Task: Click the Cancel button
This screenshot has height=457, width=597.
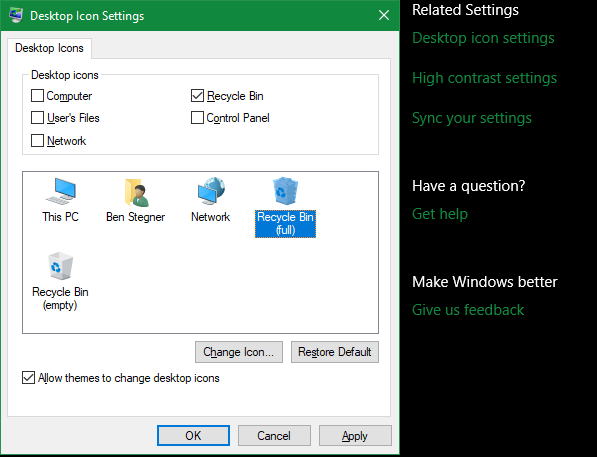Action: pyautogui.click(x=274, y=436)
